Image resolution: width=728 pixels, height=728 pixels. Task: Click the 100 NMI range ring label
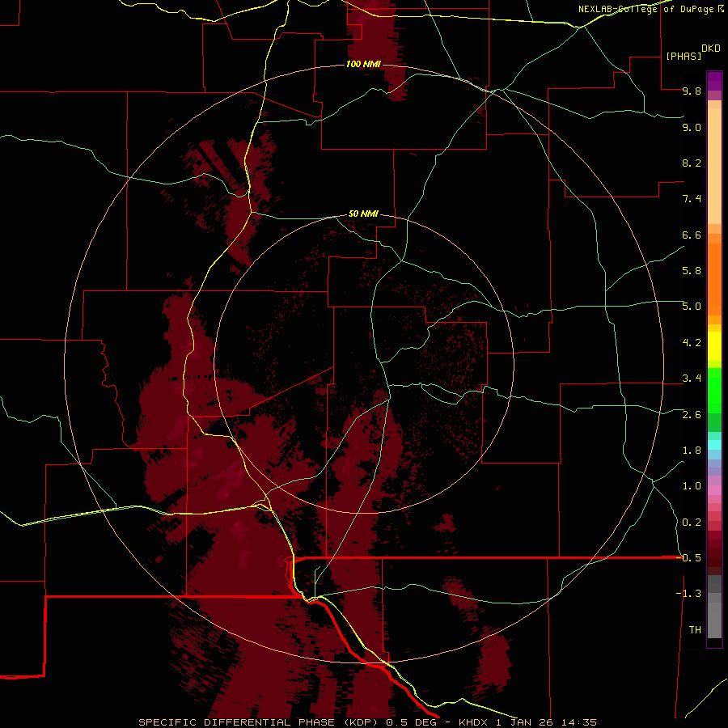tap(363, 64)
